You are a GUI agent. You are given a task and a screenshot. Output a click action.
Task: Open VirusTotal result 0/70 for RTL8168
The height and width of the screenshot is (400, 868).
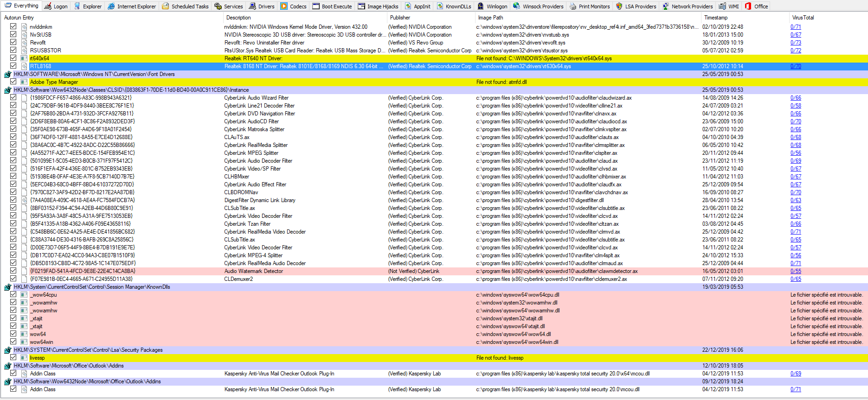click(796, 66)
